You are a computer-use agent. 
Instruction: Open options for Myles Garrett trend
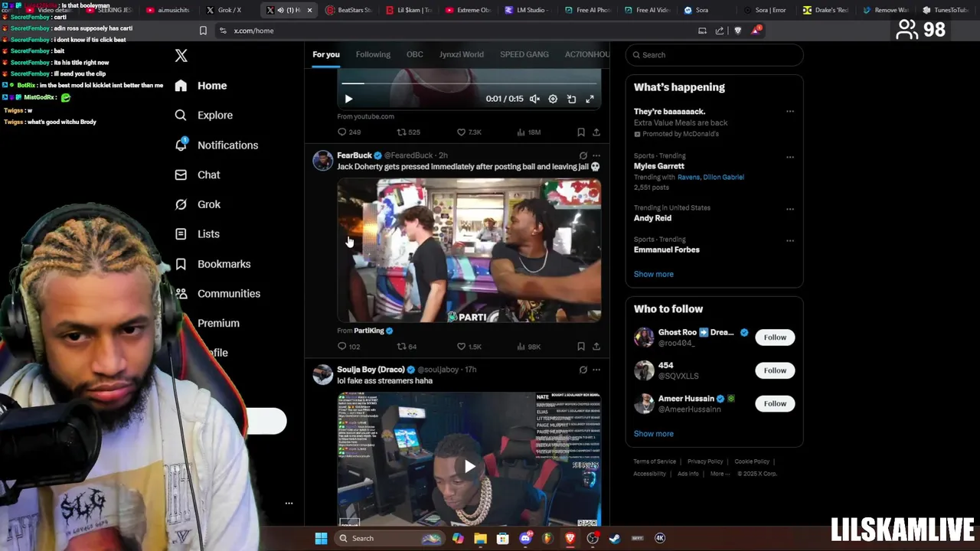click(790, 158)
